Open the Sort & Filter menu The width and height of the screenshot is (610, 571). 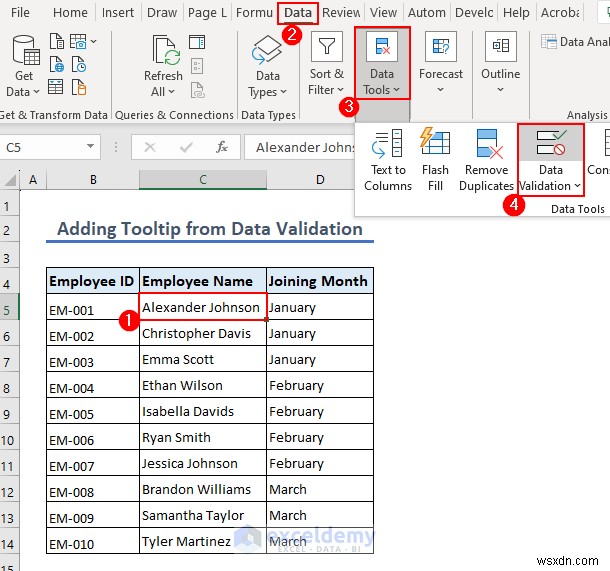coord(326,64)
